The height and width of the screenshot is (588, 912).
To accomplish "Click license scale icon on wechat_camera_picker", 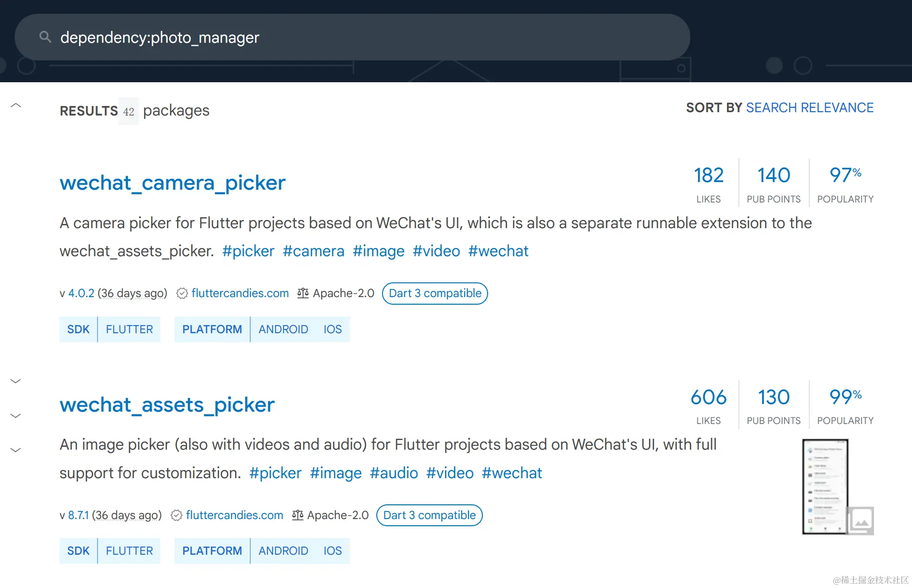I will coord(303,293).
